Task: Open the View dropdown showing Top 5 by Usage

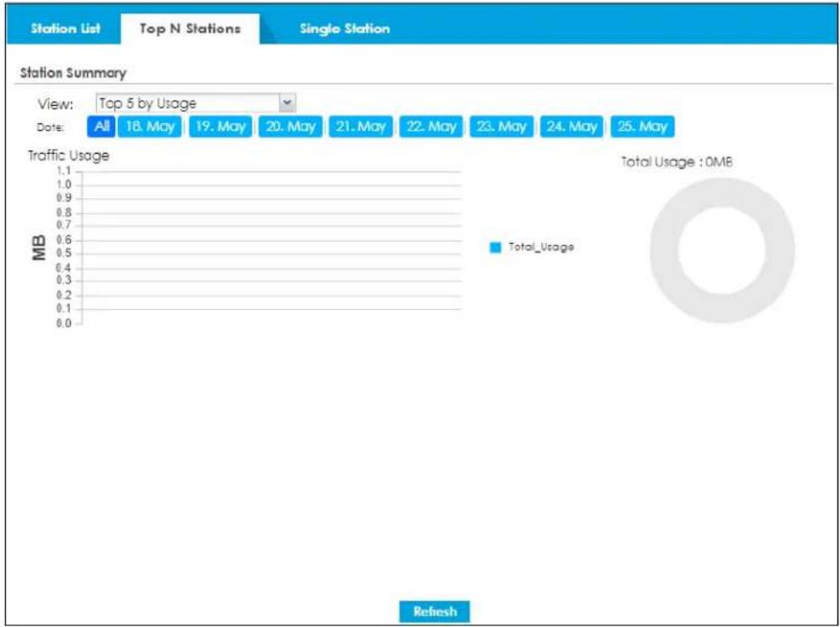Action: pos(195,103)
